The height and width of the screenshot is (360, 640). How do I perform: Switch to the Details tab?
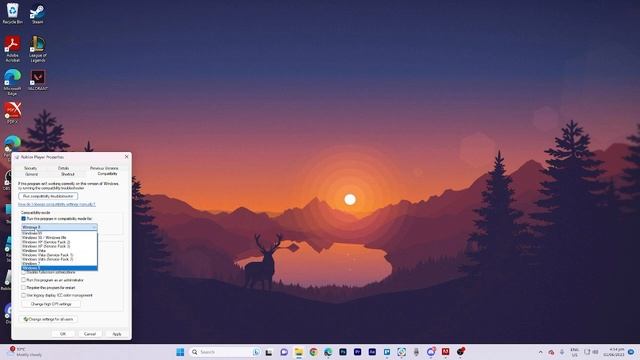pyautogui.click(x=63, y=168)
